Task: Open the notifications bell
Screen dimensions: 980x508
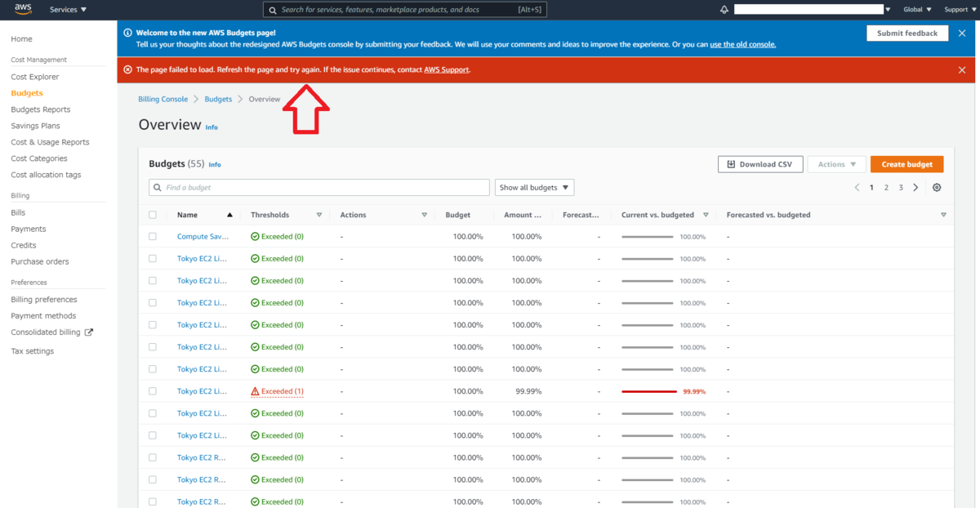Action: tap(724, 10)
